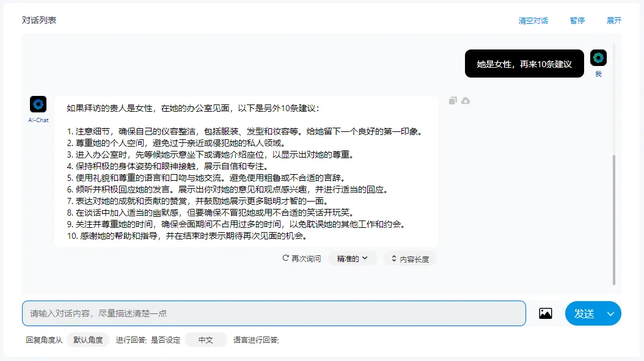This screenshot has width=644, height=361.
Task: Select the 默认角度 reply angle option
Action: tap(89, 340)
